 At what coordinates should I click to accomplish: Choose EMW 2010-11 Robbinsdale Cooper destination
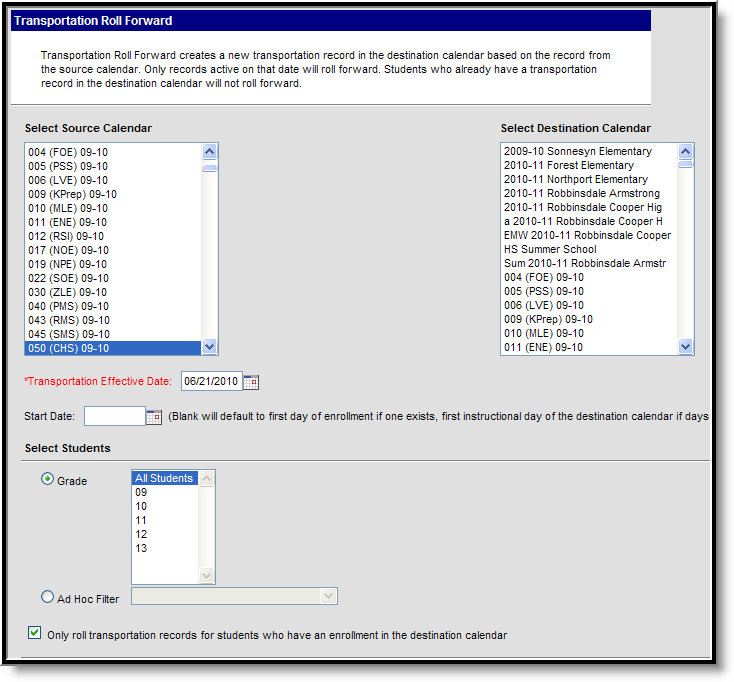(589, 235)
